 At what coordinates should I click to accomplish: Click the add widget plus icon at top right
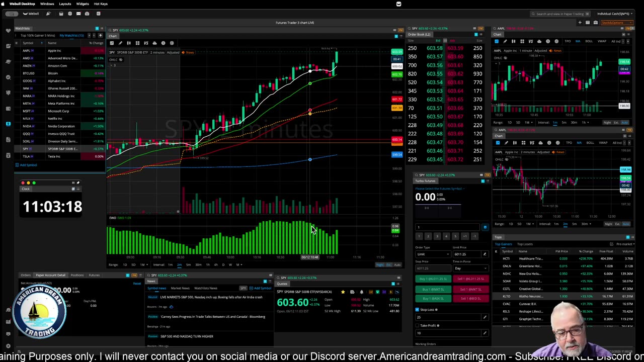coord(580,22)
